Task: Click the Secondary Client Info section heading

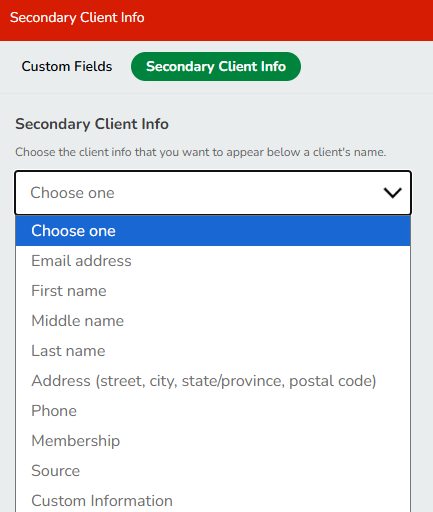Action: click(92, 124)
